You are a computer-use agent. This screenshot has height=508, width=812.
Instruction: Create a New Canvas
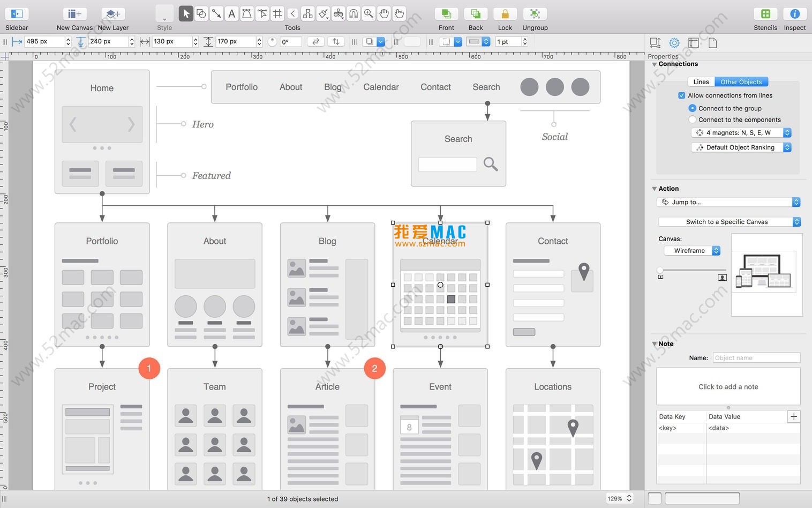click(74, 14)
